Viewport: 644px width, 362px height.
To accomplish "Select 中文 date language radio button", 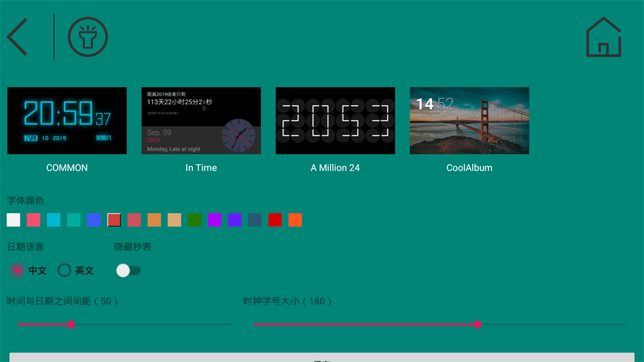I will click(x=17, y=270).
